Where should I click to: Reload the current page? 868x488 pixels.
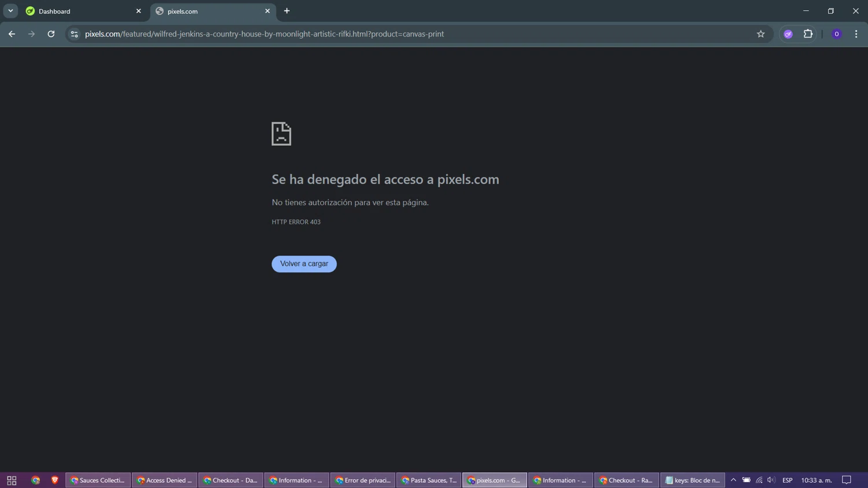coord(51,34)
